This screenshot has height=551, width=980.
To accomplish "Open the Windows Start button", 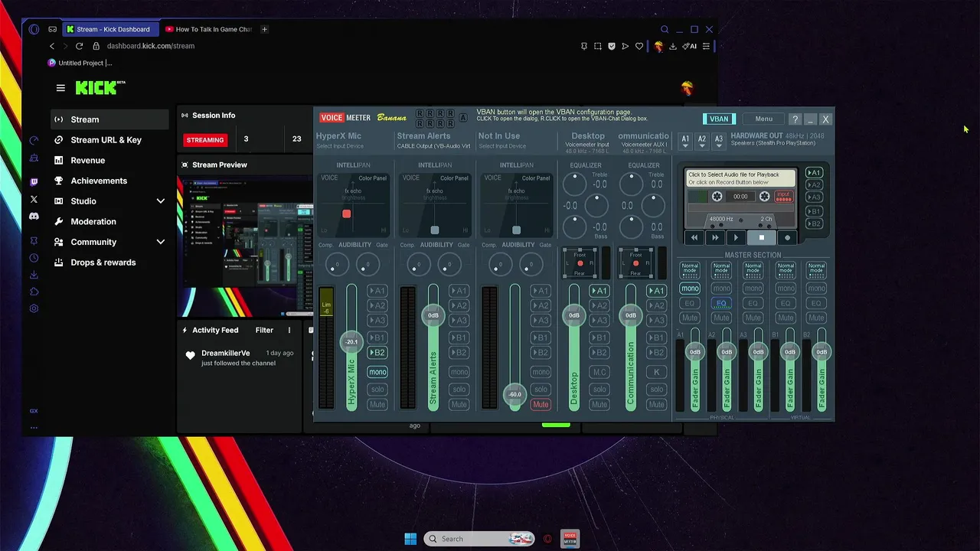I will coord(410,539).
